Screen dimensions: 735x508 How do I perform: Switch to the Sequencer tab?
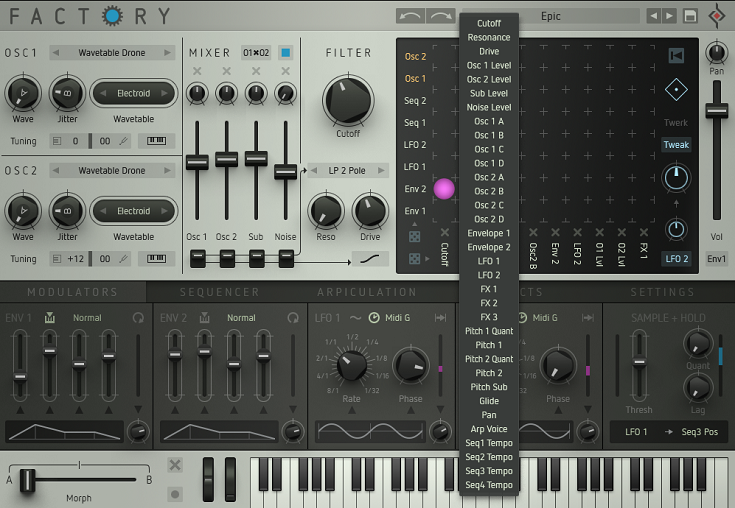pyautogui.click(x=220, y=292)
